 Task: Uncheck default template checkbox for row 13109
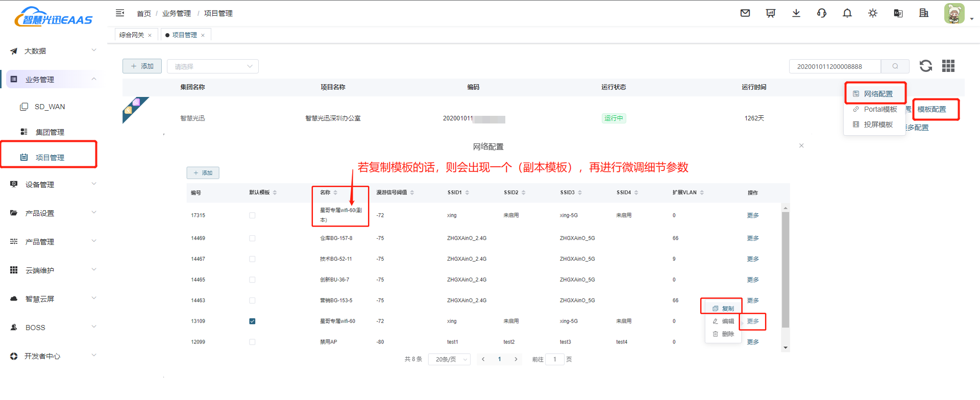coord(252,321)
